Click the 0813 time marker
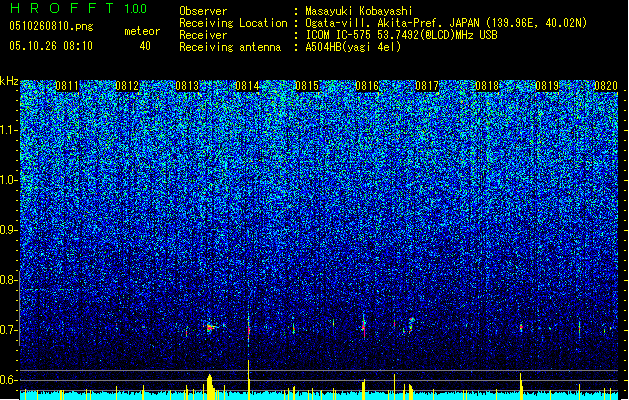Screen dimensions: 629x400 [x=187, y=86]
